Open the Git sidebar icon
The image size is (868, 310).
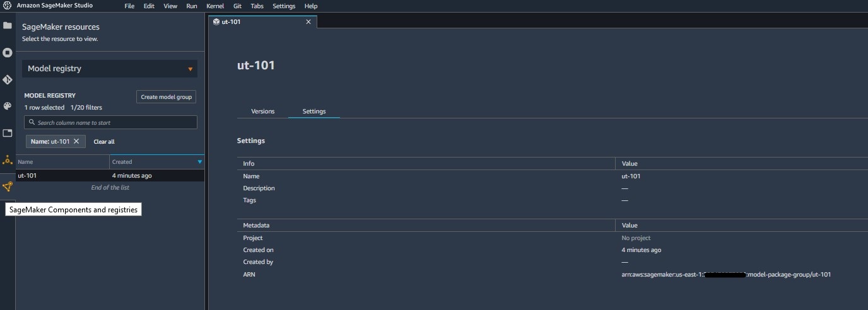click(x=8, y=80)
